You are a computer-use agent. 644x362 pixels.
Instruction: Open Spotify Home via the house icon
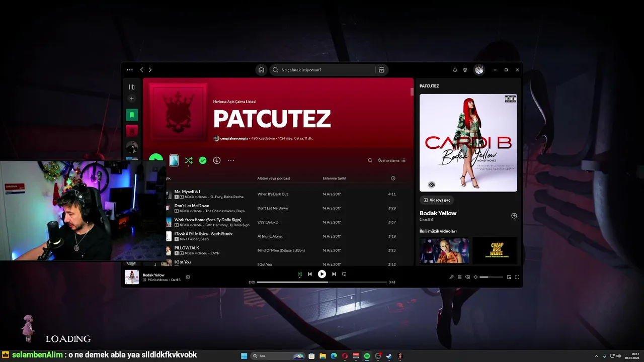tap(261, 70)
